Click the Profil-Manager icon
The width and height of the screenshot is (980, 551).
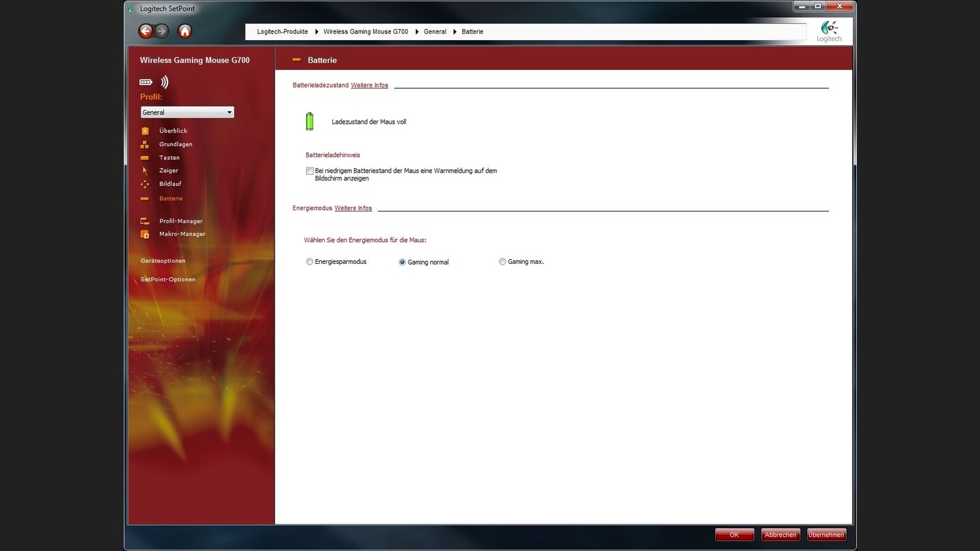(x=144, y=221)
